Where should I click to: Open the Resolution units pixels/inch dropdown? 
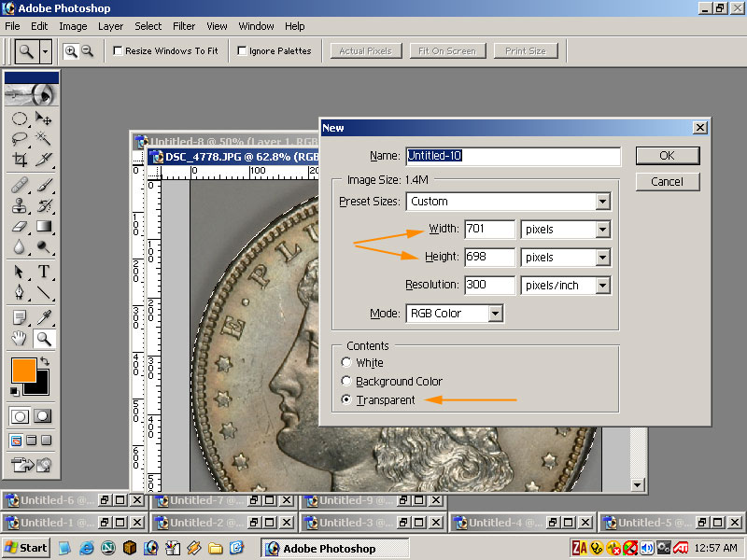tap(602, 286)
